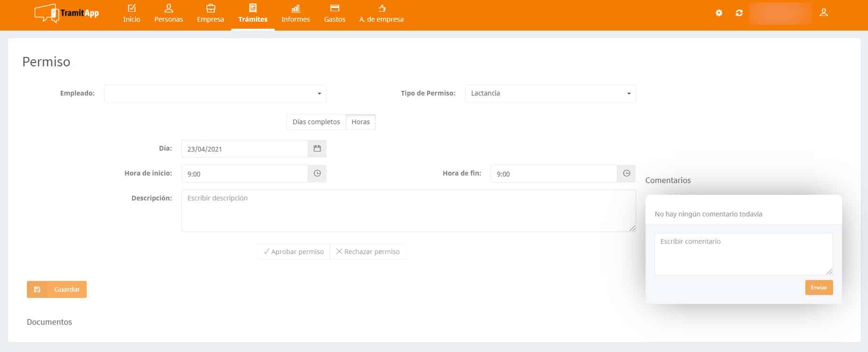Click the TramitApp logo
The image size is (868, 352).
tap(66, 13)
